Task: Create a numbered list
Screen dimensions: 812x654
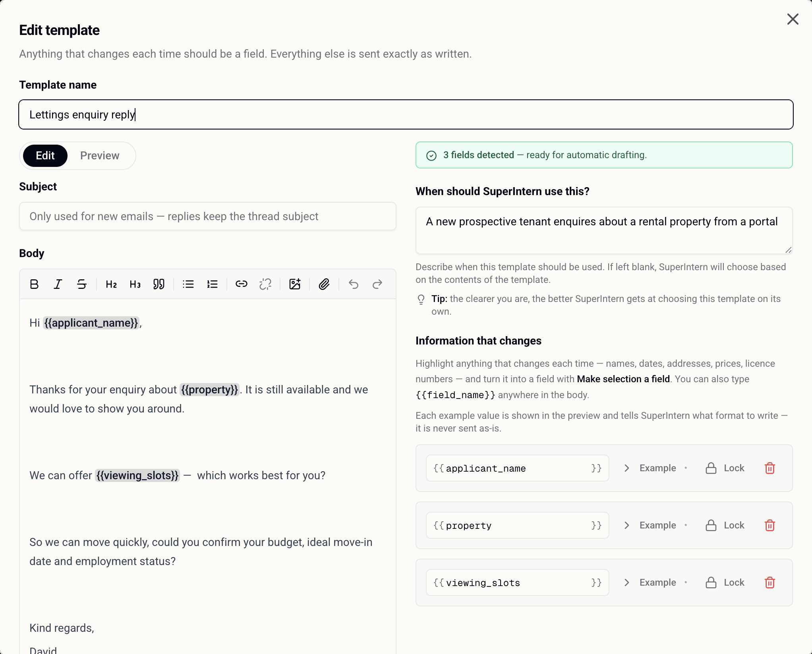Action: [212, 284]
